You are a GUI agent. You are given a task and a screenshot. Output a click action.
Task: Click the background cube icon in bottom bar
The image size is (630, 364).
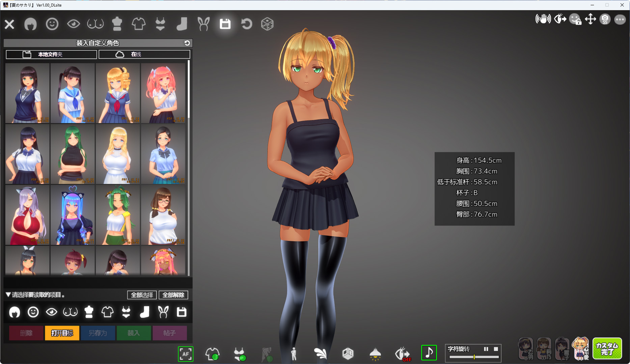tap(348, 354)
